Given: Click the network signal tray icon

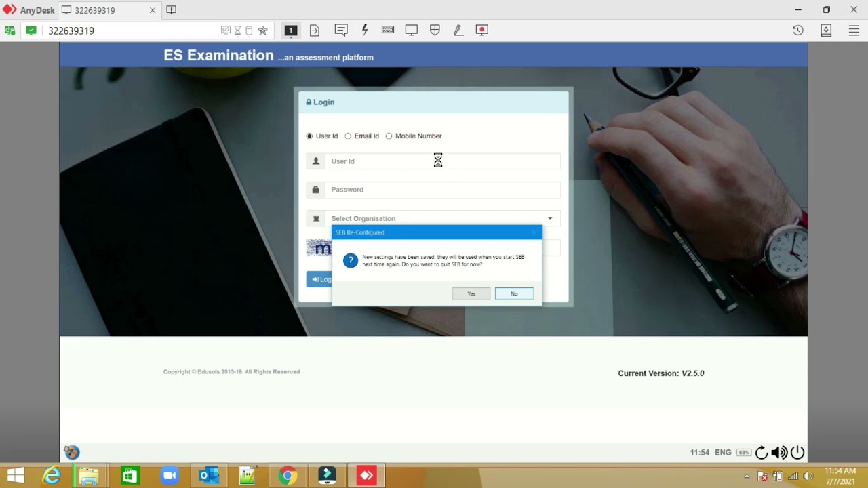Looking at the screenshot, I should point(793,476).
